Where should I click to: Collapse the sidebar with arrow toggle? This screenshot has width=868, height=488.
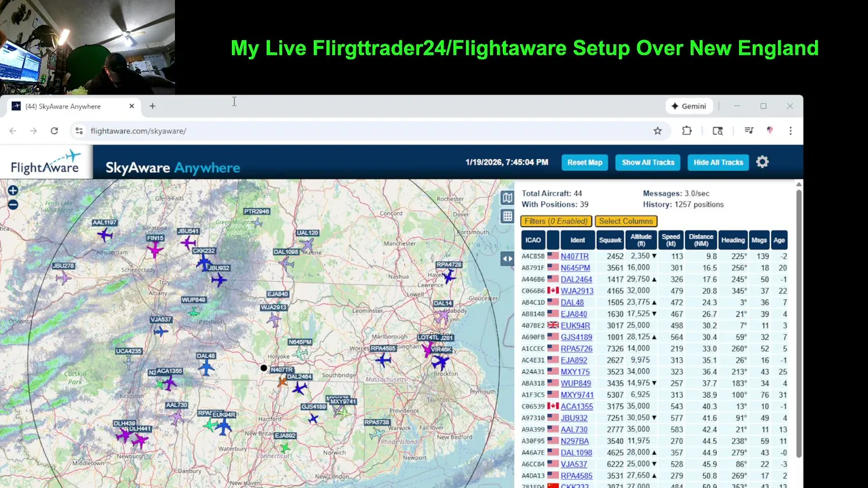[x=507, y=258]
